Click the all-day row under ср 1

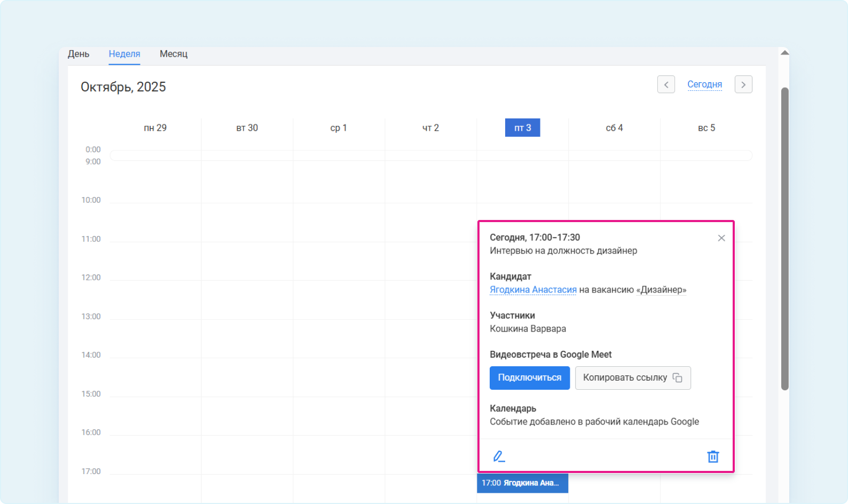pyautogui.click(x=339, y=155)
